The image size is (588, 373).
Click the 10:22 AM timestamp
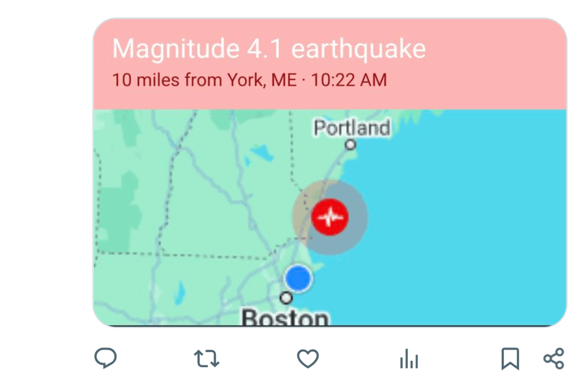[x=349, y=80]
